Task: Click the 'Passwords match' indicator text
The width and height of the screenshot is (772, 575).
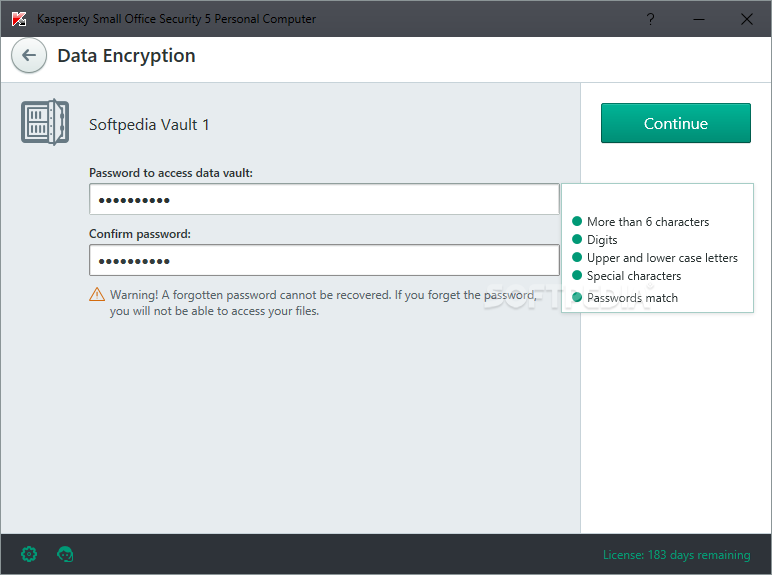Action: click(x=632, y=298)
